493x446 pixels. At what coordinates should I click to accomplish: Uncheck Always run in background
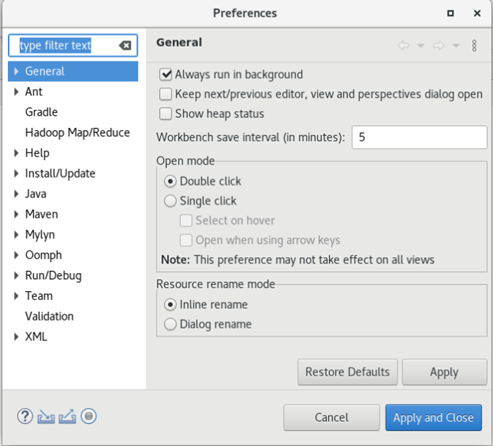pyautogui.click(x=166, y=74)
